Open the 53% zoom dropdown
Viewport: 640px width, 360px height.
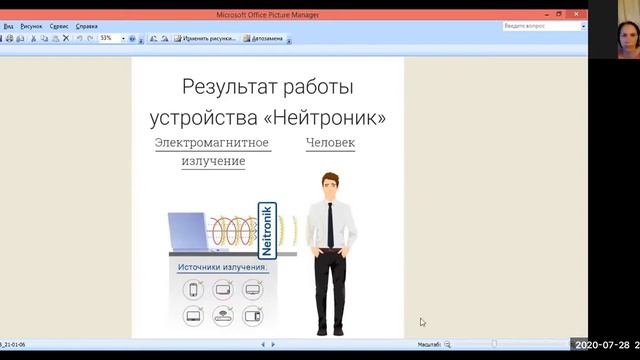(x=123, y=38)
